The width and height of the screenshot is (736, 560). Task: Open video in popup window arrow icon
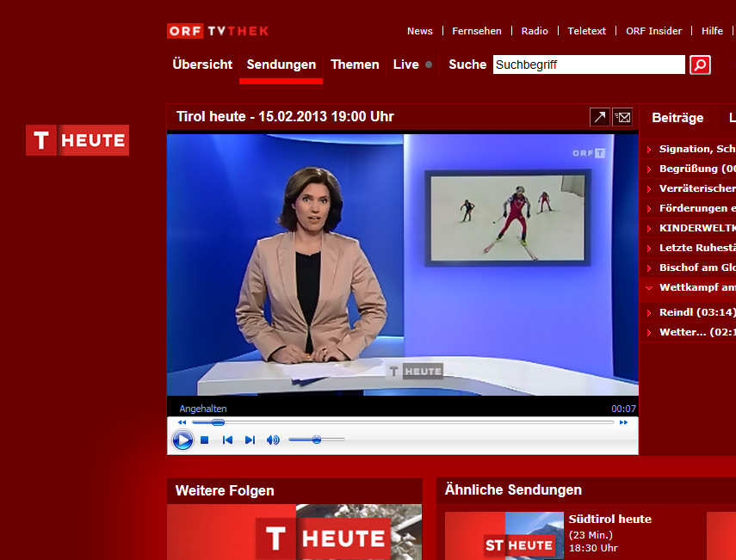[x=599, y=117]
